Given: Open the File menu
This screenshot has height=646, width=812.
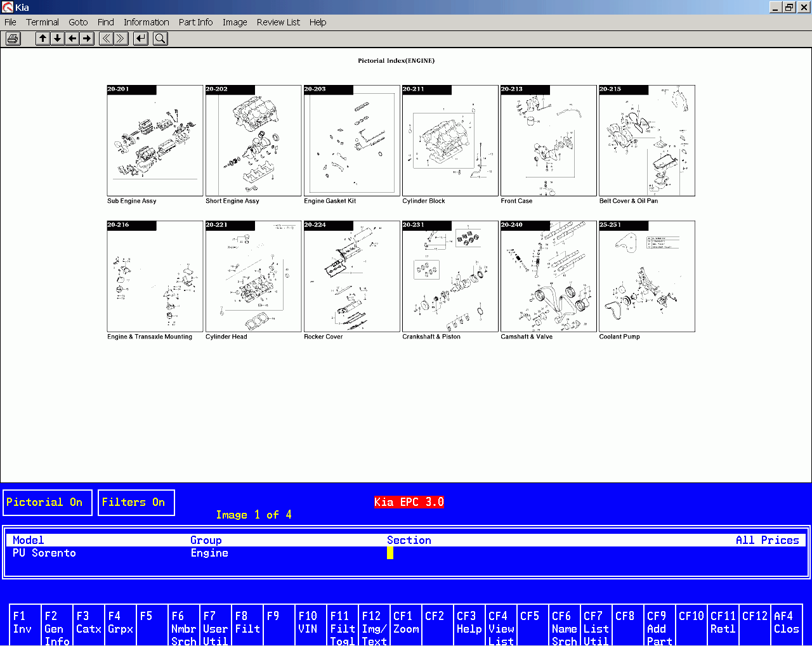Looking at the screenshot, I should pyautogui.click(x=11, y=22).
